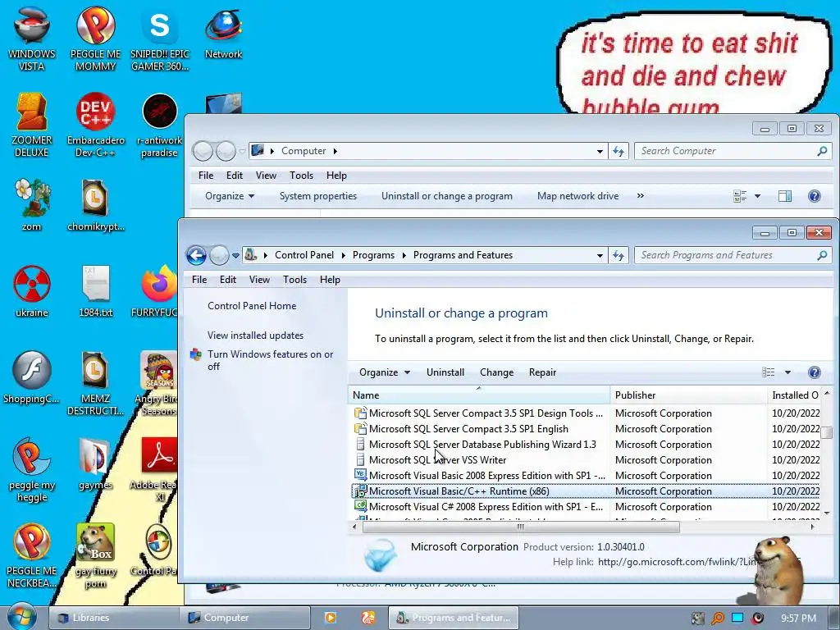840x630 pixels.
Task: Click the Uninstall button
Action: tap(445, 372)
